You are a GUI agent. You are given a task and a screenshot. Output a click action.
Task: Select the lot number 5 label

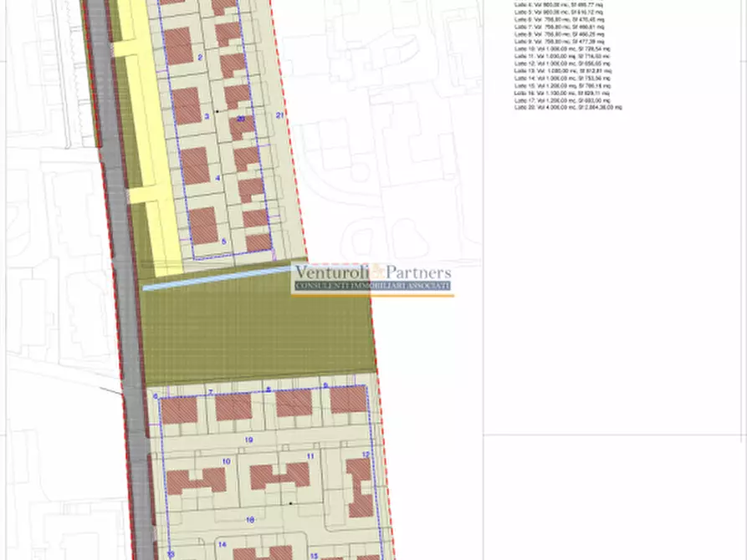[223, 241]
